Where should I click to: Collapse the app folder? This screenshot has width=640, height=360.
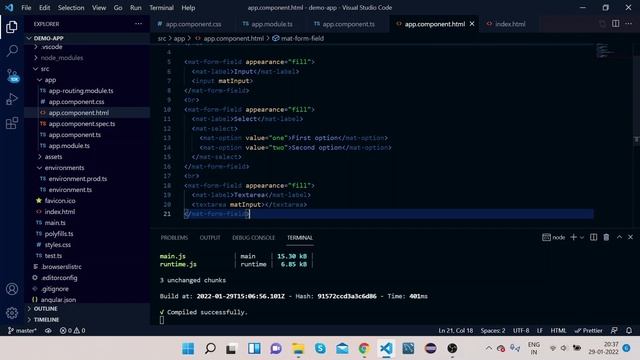click(87, 80)
